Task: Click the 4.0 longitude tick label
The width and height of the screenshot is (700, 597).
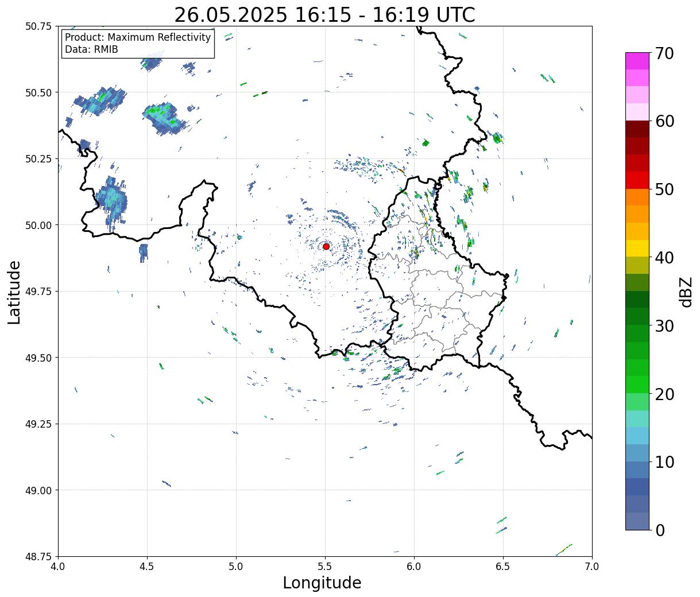Action: (58, 567)
